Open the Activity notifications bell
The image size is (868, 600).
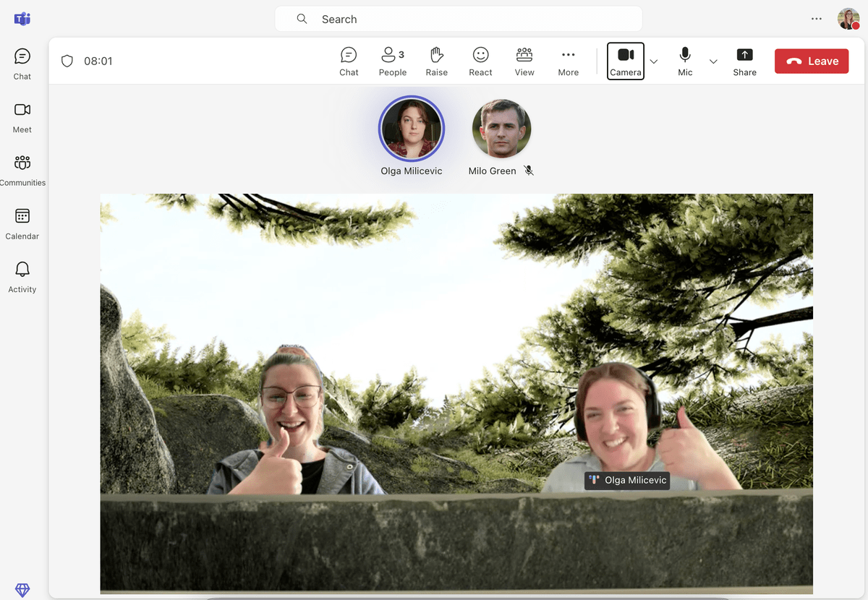(22, 277)
